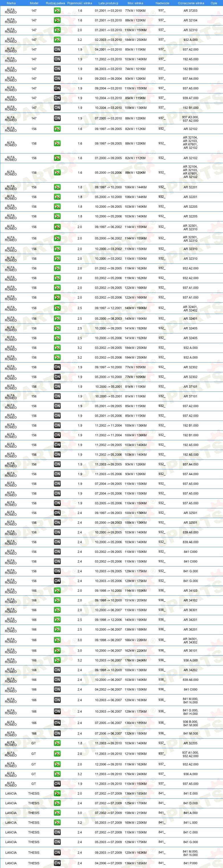This screenshot has height=868, width=223.
Task: Select the power value 125kW / 170KM
Action: 135,803
